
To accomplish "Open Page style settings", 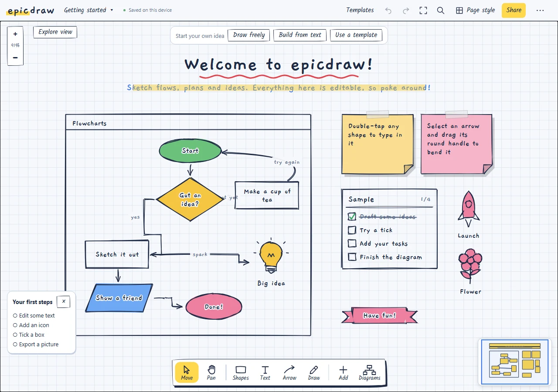I will click(x=475, y=10).
